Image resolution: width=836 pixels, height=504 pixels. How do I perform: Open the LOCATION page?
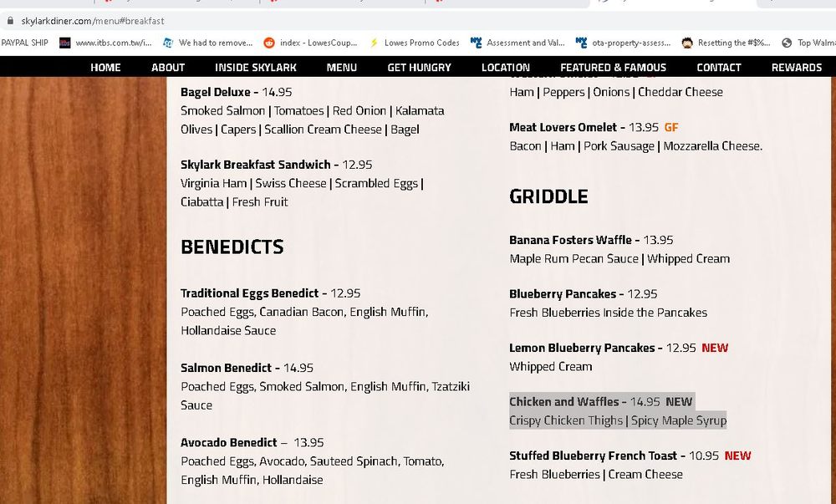(505, 68)
